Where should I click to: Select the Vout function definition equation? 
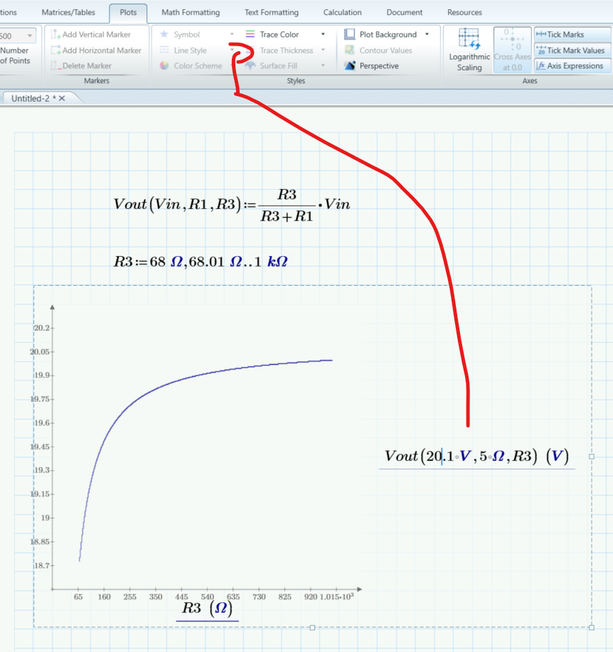tap(233, 204)
